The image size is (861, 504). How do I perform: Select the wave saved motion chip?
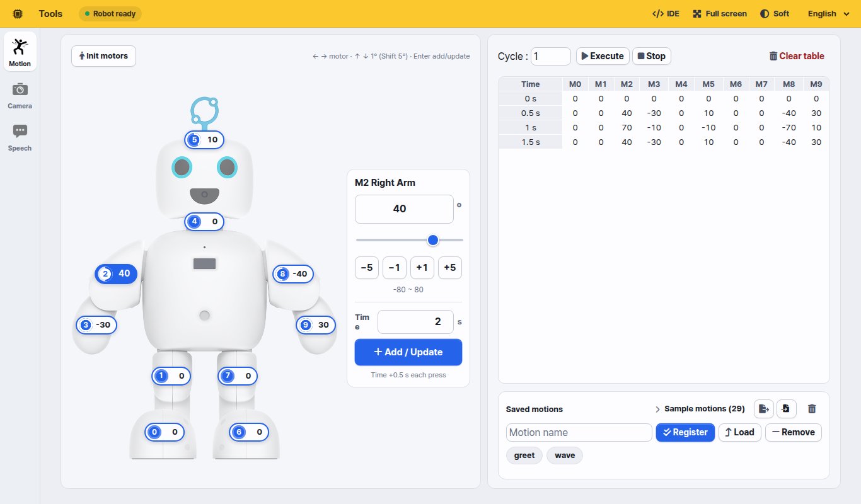tap(565, 455)
